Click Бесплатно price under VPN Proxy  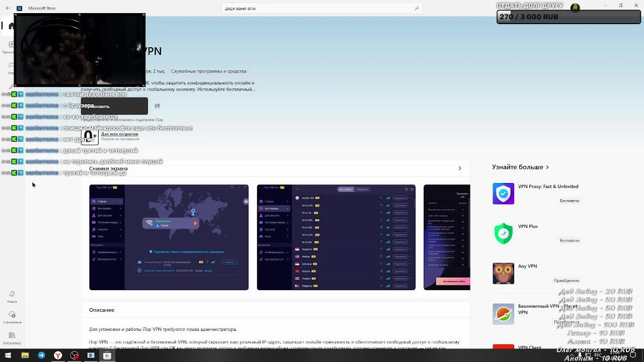(570, 201)
